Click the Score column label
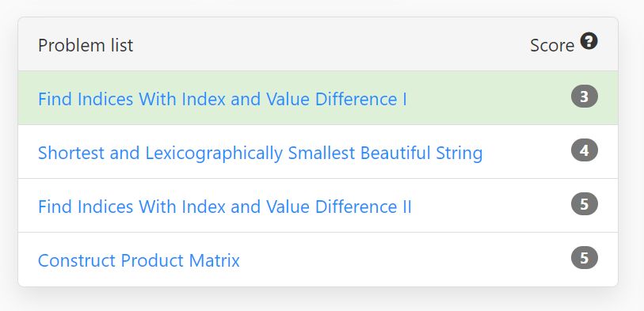644x311 pixels. [x=552, y=46]
